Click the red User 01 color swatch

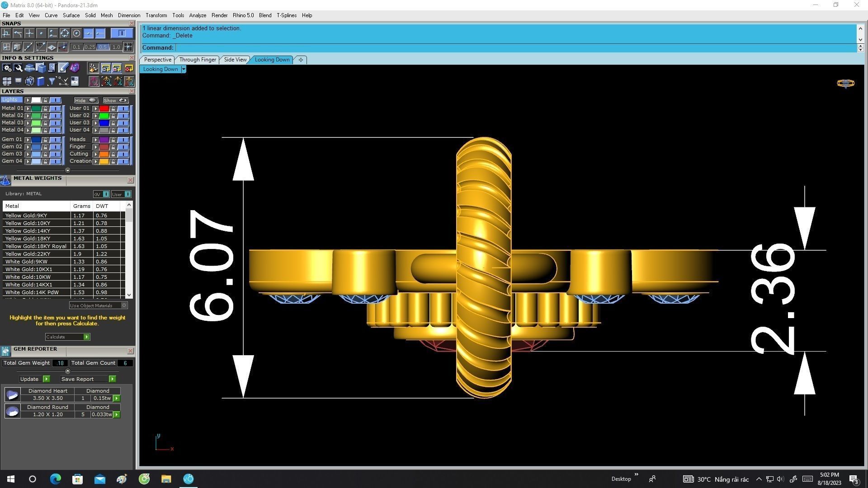[x=104, y=108]
